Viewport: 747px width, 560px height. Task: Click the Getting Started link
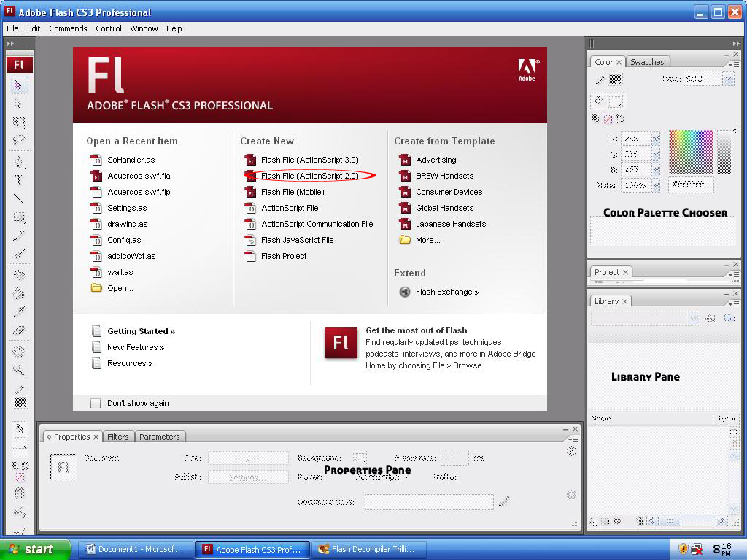click(x=141, y=331)
